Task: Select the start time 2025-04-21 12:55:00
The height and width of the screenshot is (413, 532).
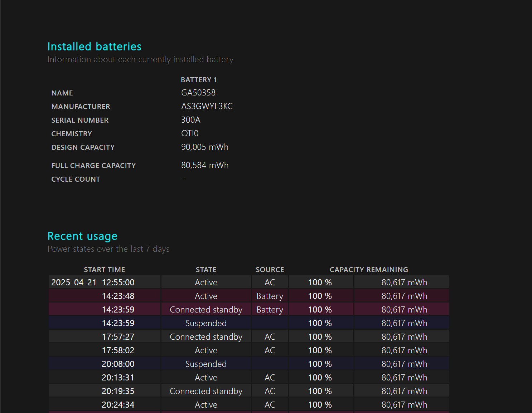Action: point(93,282)
